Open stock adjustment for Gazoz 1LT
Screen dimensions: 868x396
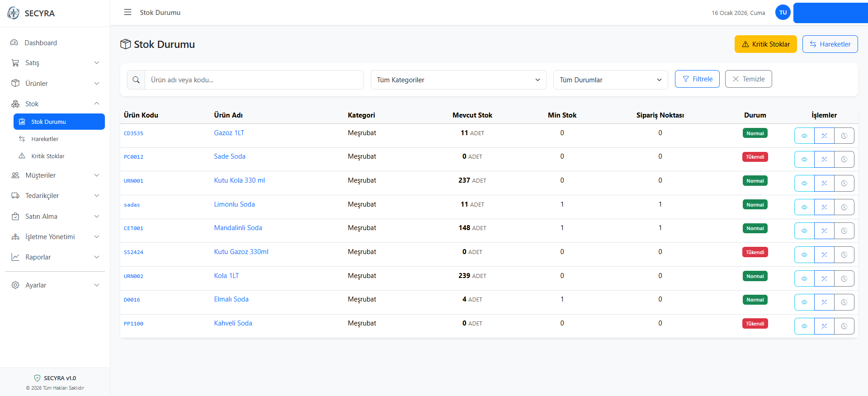point(824,136)
